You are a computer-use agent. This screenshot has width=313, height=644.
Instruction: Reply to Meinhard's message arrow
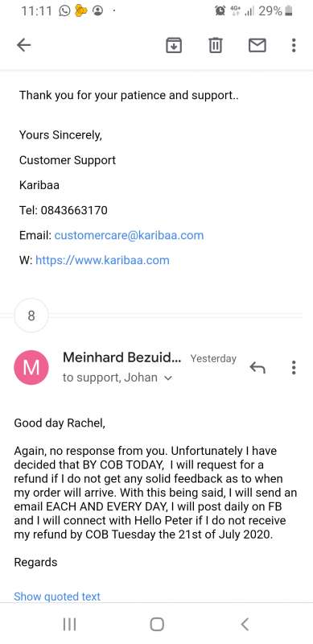(x=257, y=368)
